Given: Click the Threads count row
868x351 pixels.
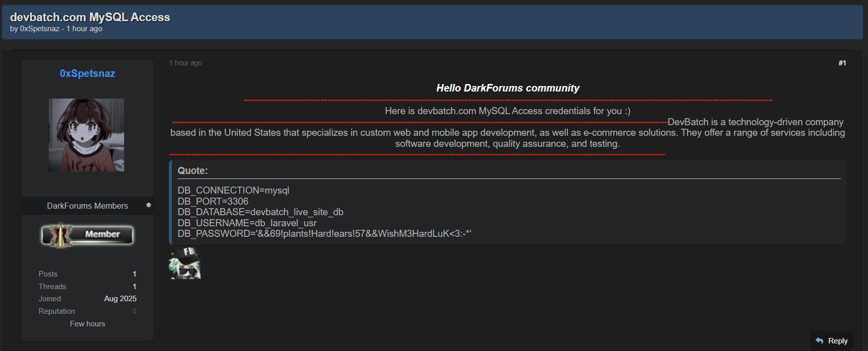Looking at the screenshot, I should pyautogui.click(x=87, y=286).
